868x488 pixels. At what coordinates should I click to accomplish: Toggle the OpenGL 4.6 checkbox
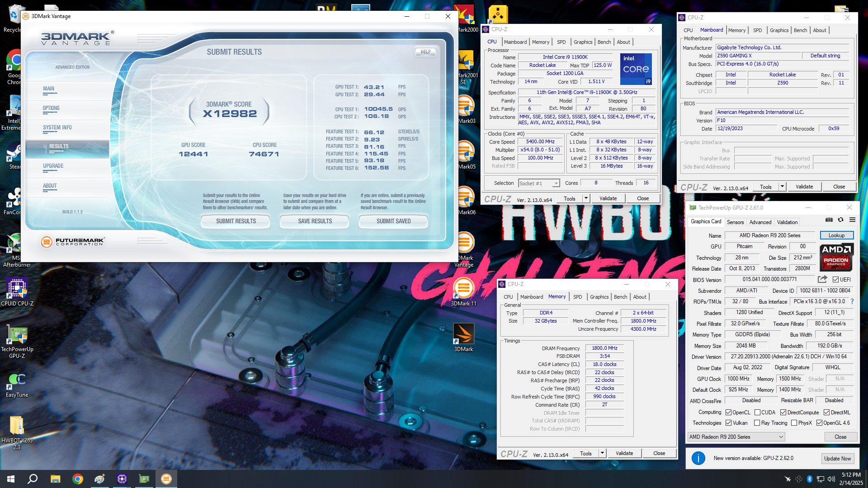pos(819,423)
